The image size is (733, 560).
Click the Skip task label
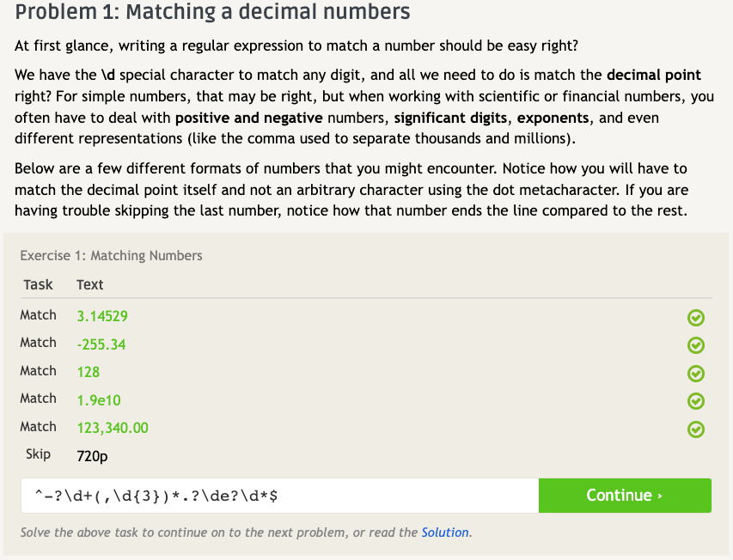38,454
